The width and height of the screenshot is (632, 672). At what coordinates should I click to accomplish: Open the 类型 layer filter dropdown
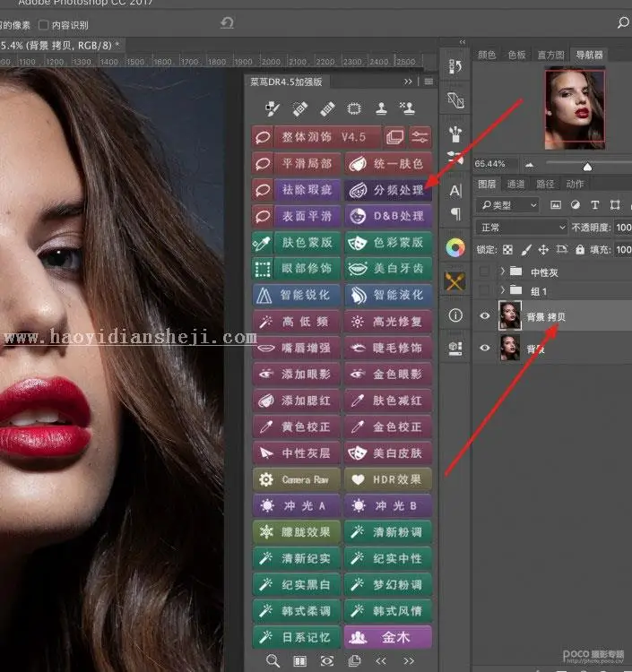pyautogui.click(x=507, y=205)
